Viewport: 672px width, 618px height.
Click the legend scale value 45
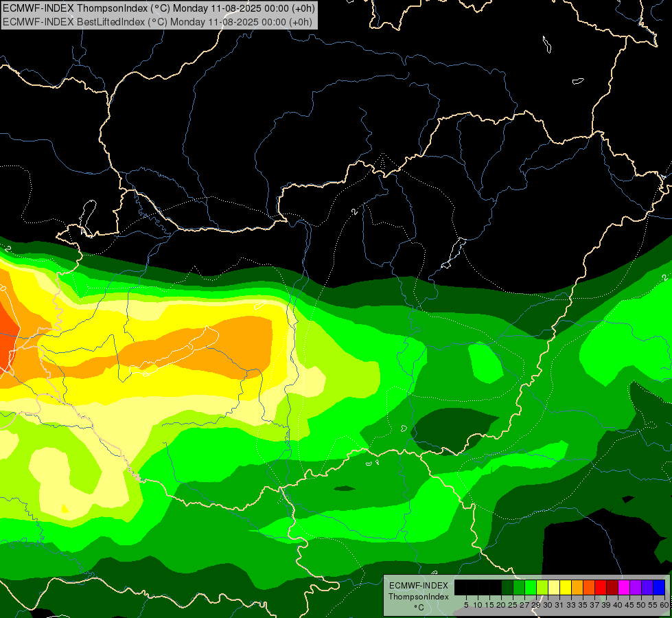pyautogui.click(x=629, y=605)
